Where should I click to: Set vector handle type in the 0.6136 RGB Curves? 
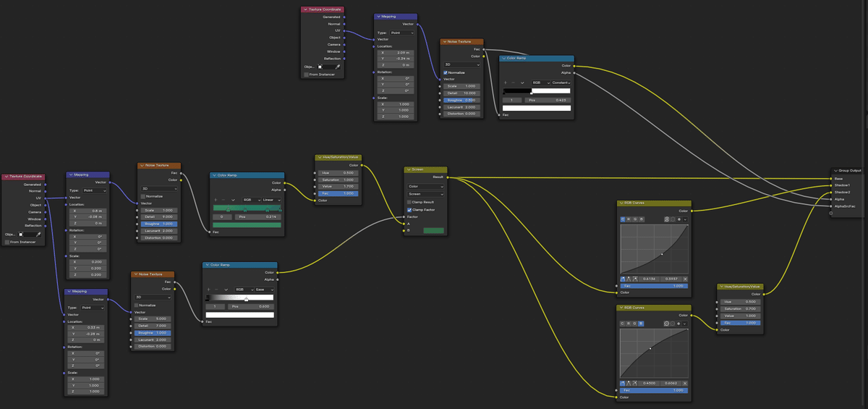pos(629,279)
